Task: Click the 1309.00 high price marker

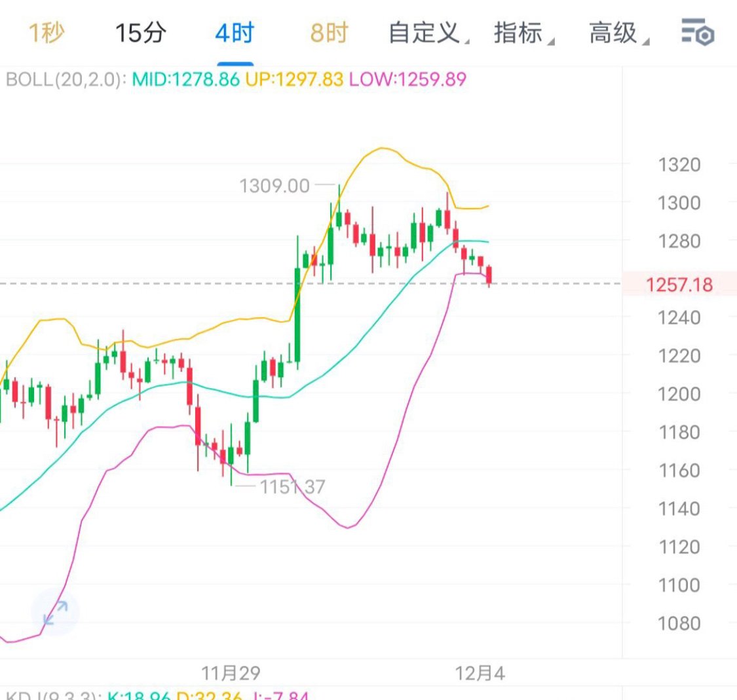Action: coord(274,186)
